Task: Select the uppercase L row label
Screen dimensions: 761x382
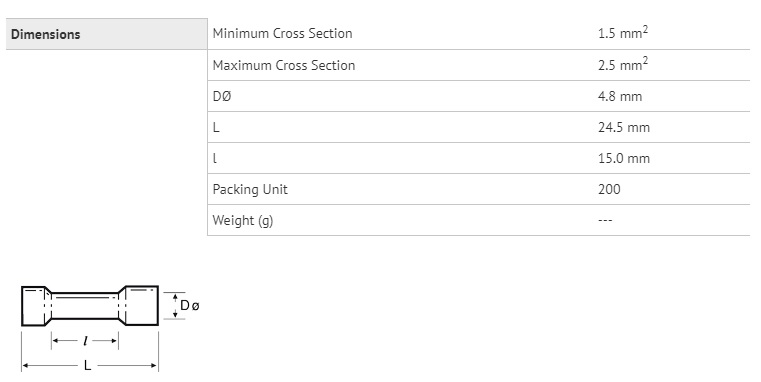Action: tap(216, 127)
